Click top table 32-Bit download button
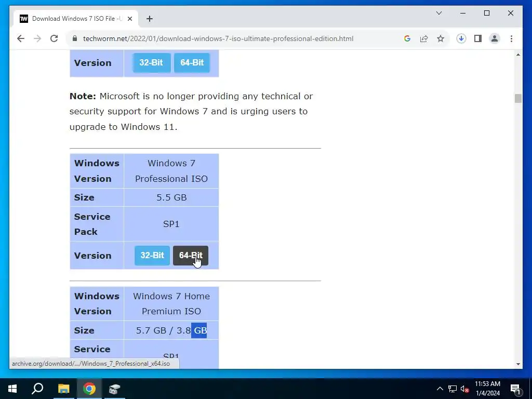The width and height of the screenshot is (532, 399). pyautogui.click(x=151, y=63)
